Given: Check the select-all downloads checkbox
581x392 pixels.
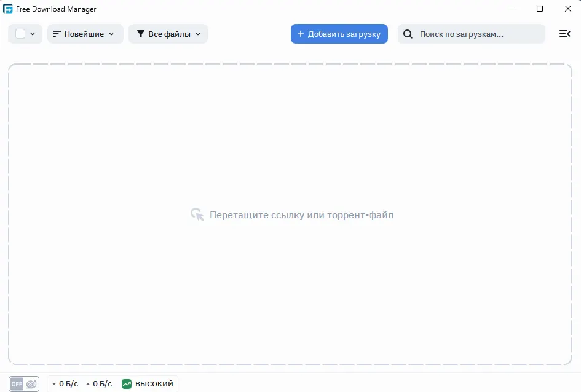Looking at the screenshot, I should click(19, 34).
